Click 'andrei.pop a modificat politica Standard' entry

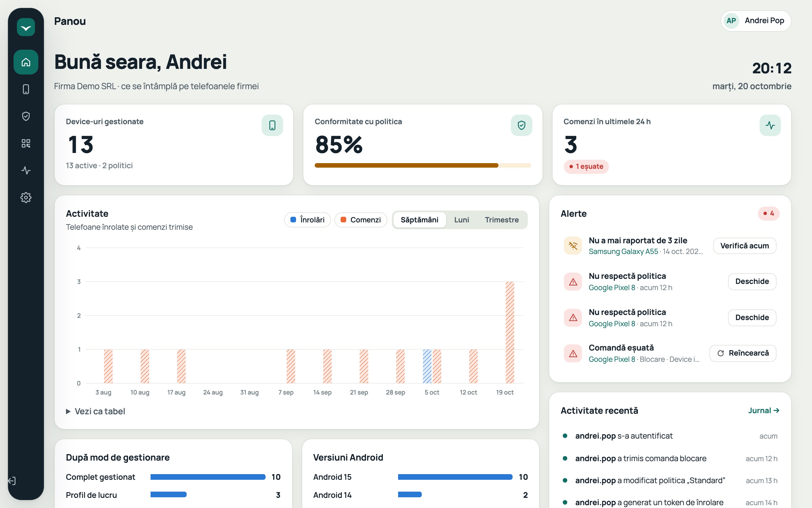(x=670, y=481)
